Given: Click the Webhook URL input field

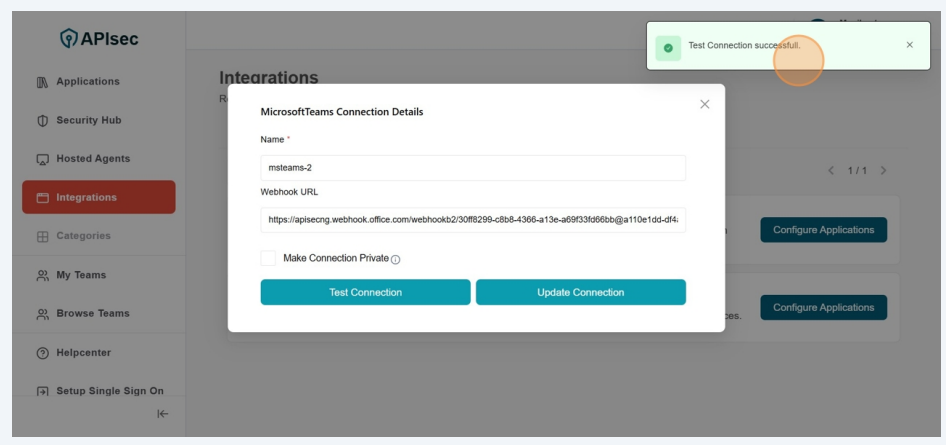Looking at the screenshot, I should click(x=473, y=220).
